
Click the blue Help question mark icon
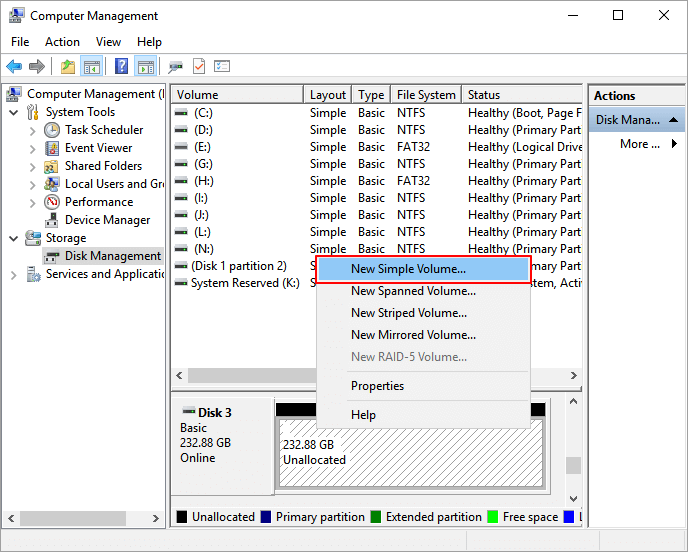point(121,67)
